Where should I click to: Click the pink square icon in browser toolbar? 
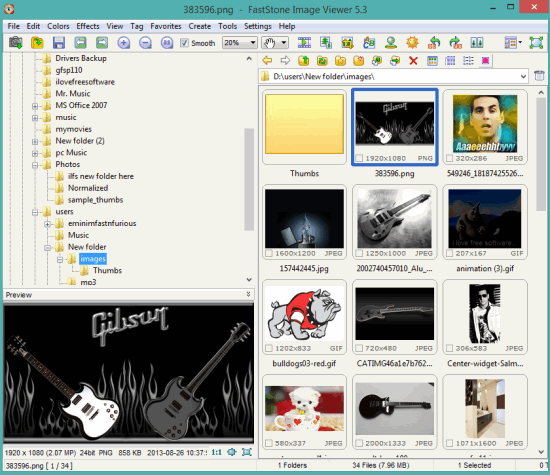[x=486, y=61]
